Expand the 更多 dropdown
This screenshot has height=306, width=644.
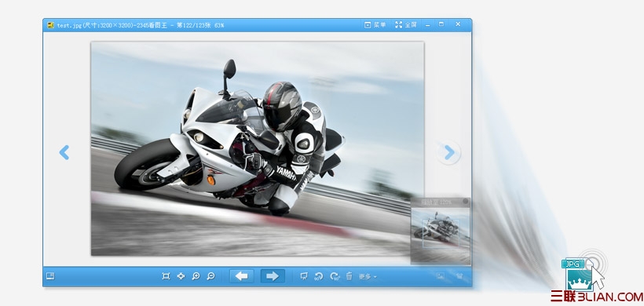tap(368, 277)
